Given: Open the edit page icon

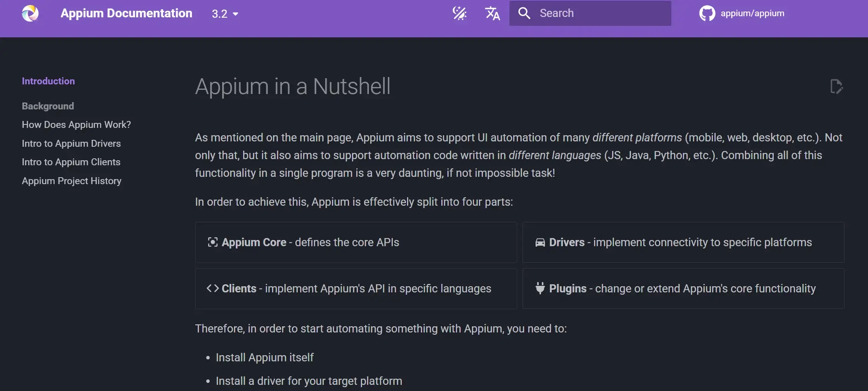Looking at the screenshot, I should coord(836,87).
